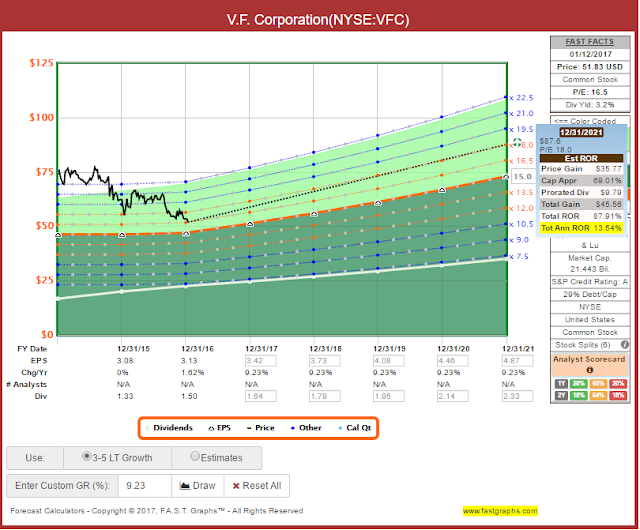The image size is (640, 530).
Task: Click the EPS marker at 12/31/18 on chart
Action: point(314,214)
